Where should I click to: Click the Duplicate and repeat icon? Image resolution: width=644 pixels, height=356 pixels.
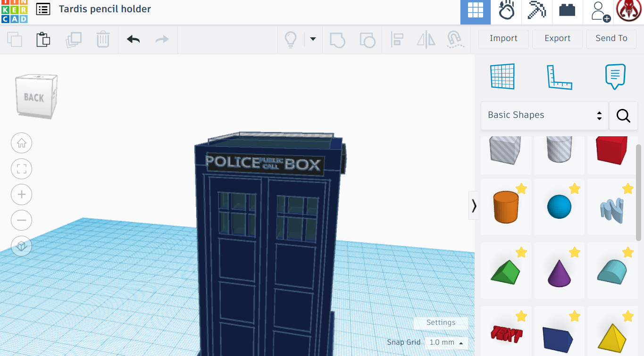tap(74, 40)
